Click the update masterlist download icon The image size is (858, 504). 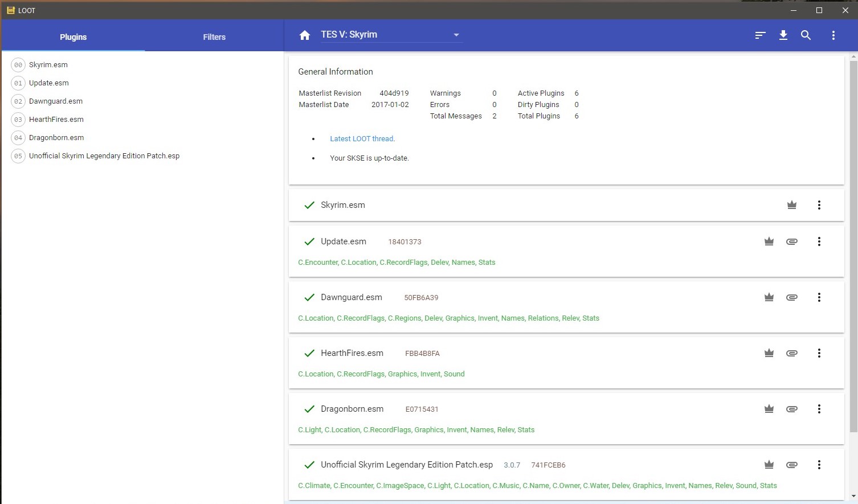click(x=783, y=35)
